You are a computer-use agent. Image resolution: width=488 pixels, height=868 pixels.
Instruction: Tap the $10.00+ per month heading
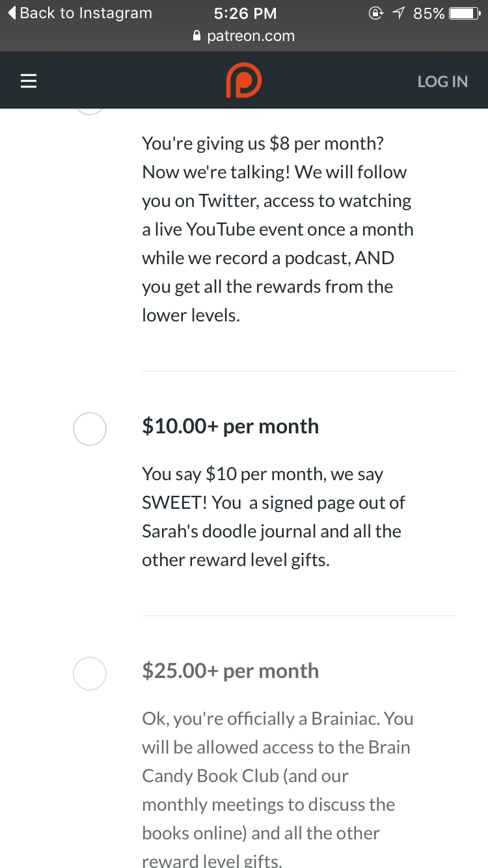230,426
